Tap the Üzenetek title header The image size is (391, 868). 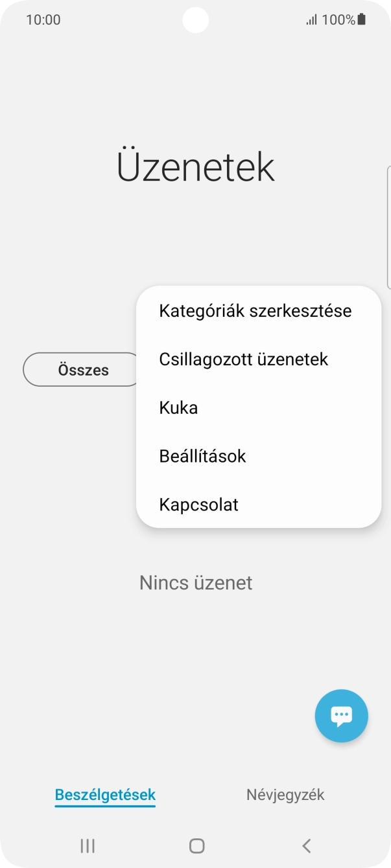[x=195, y=166]
